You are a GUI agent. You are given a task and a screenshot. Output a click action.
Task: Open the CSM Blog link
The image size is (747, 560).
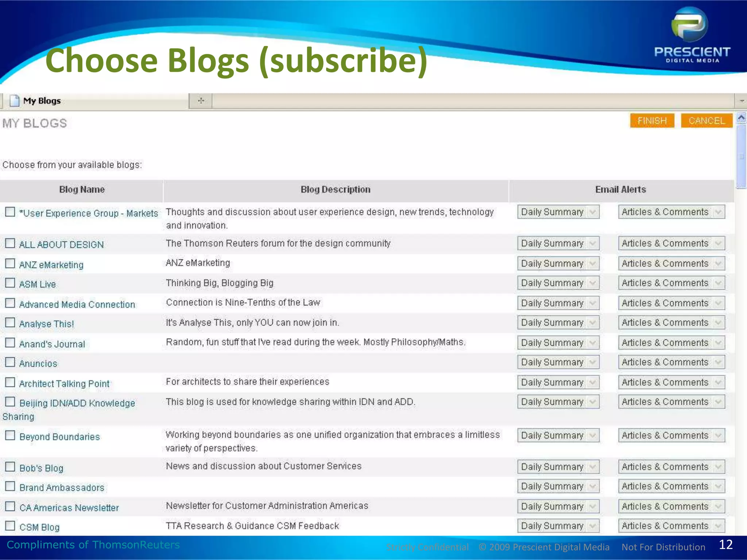[x=39, y=527]
